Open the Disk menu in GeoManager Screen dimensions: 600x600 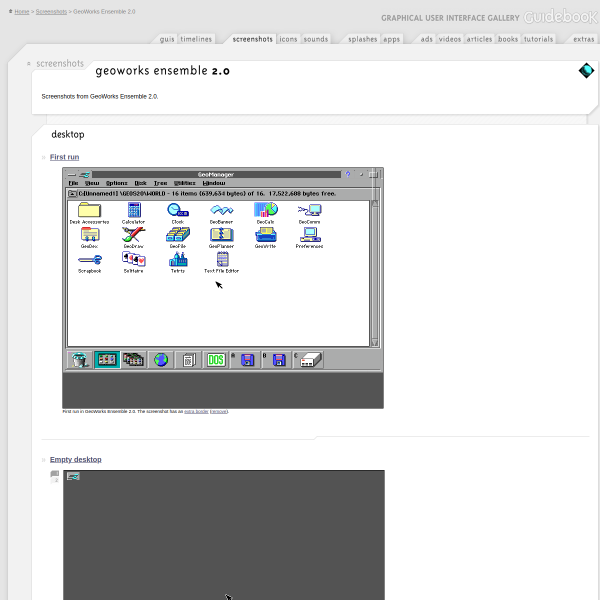coord(140,183)
